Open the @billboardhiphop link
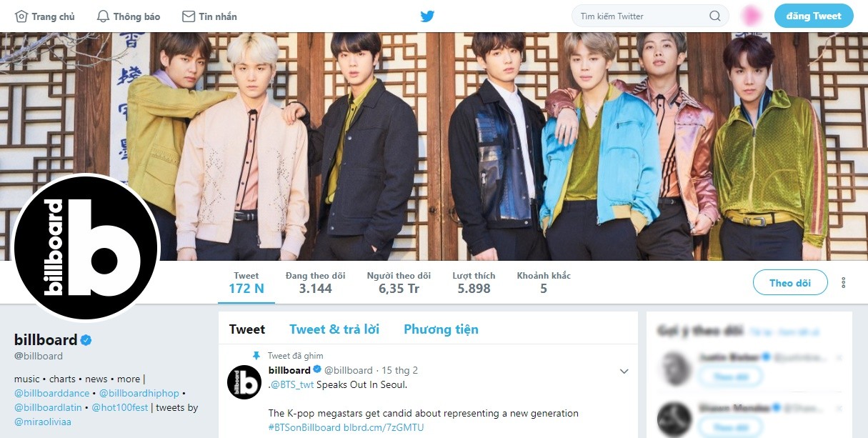 (x=139, y=393)
